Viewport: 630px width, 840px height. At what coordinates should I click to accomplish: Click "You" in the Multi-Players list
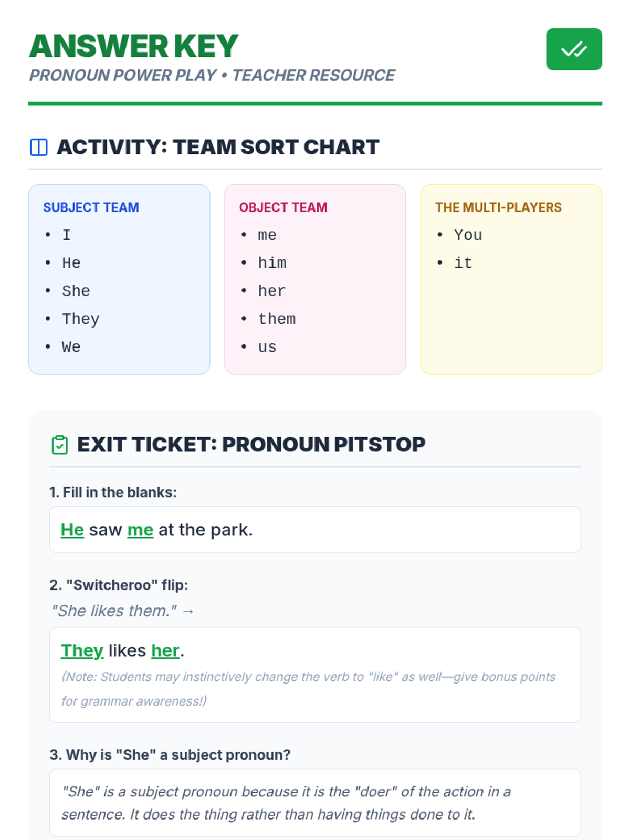(x=468, y=235)
